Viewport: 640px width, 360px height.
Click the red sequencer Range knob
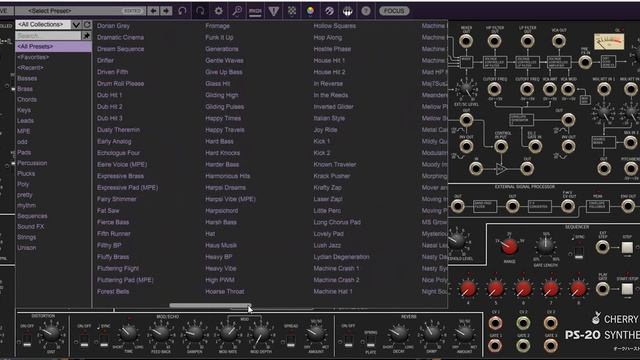click(x=509, y=246)
